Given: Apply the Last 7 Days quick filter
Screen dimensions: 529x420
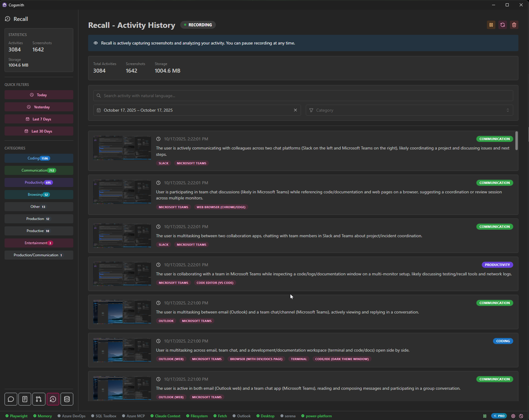Looking at the screenshot, I should [39, 119].
